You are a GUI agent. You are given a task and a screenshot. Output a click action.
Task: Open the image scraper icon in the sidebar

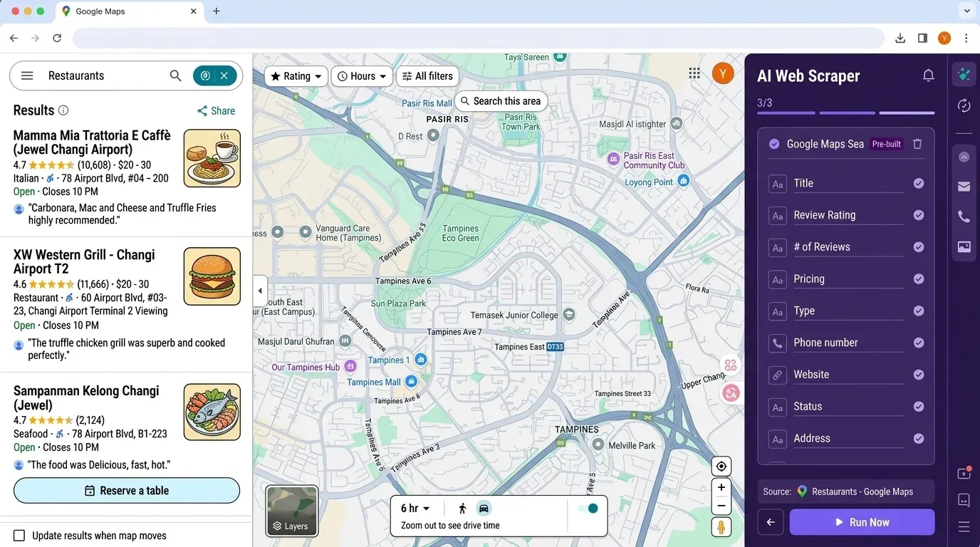964,247
